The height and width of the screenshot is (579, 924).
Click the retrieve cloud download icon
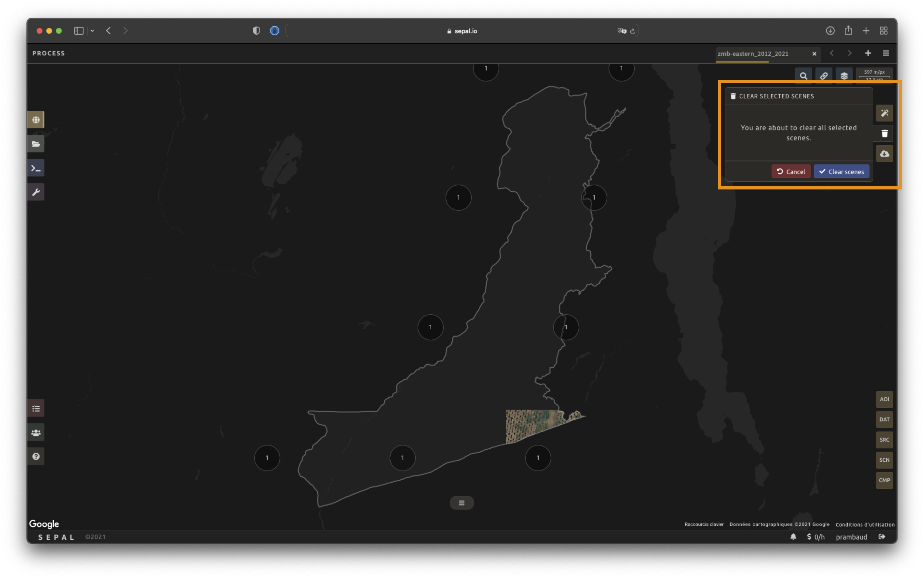pyautogui.click(x=884, y=154)
